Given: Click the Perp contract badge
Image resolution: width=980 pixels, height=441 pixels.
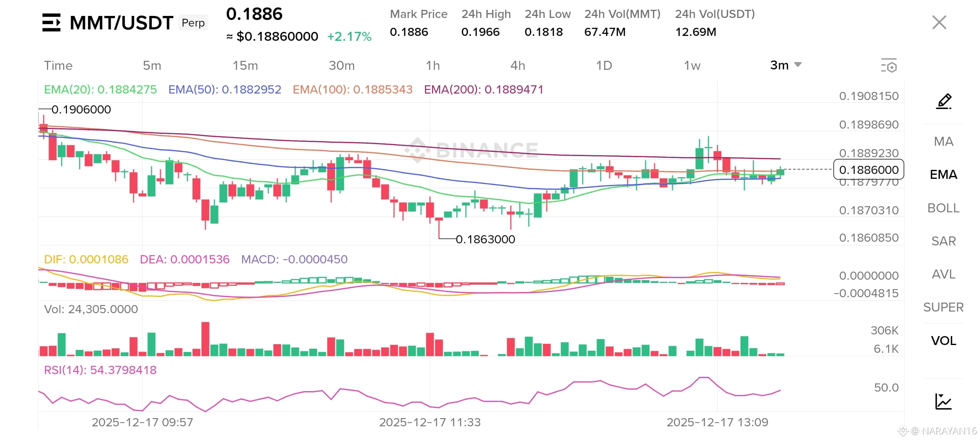Looking at the screenshot, I should pyautogui.click(x=193, y=23).
